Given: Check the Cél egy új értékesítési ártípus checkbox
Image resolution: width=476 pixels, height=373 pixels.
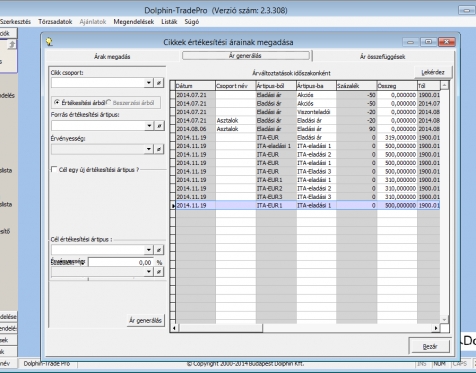Looking at the screenshot, I should 54,170.
